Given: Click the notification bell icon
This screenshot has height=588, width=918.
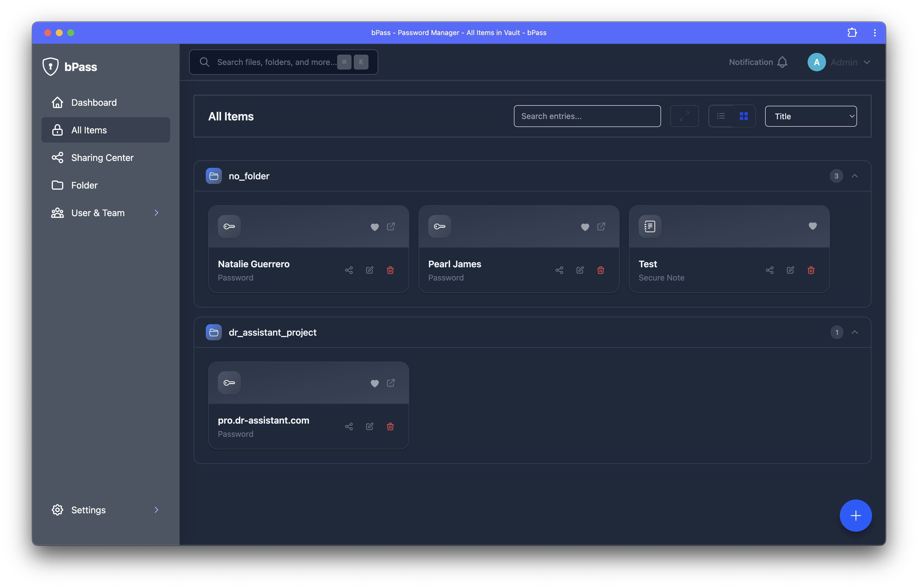Looking at the screenshot, I should [x=782, y=62].
